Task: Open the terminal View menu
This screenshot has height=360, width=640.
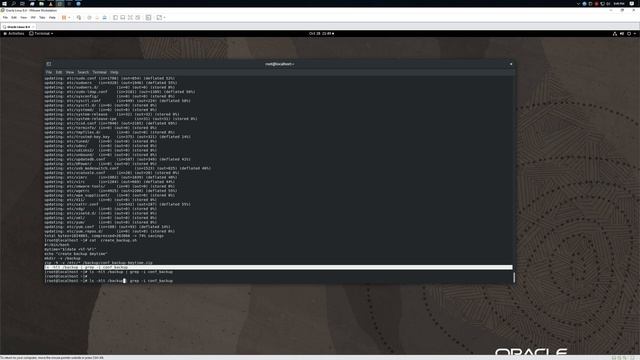Action: (x=70, y=72)
